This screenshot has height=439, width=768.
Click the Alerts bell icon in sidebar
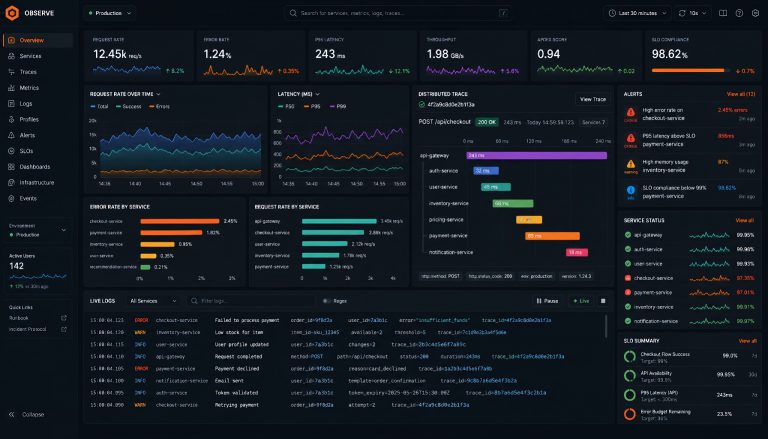11,135
